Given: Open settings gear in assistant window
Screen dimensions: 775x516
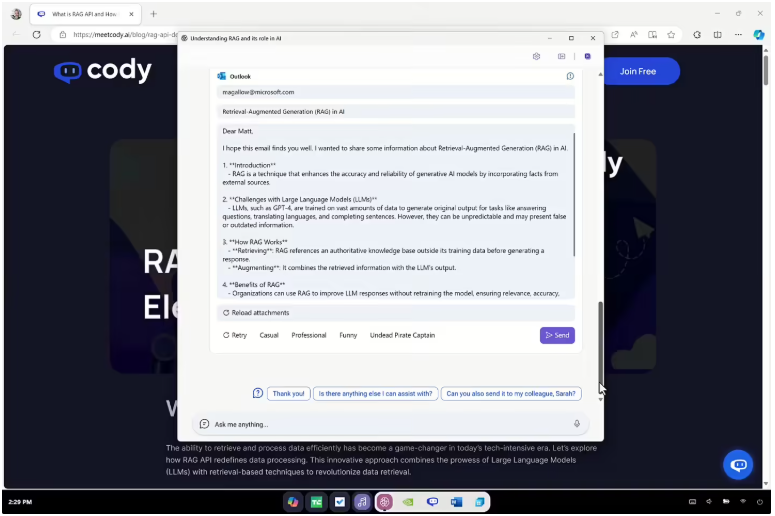Looking at the screenshot, I should 536,56.
